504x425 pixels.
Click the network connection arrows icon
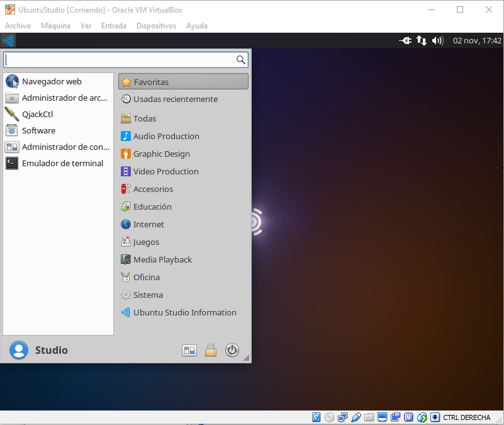click(422, 41)
